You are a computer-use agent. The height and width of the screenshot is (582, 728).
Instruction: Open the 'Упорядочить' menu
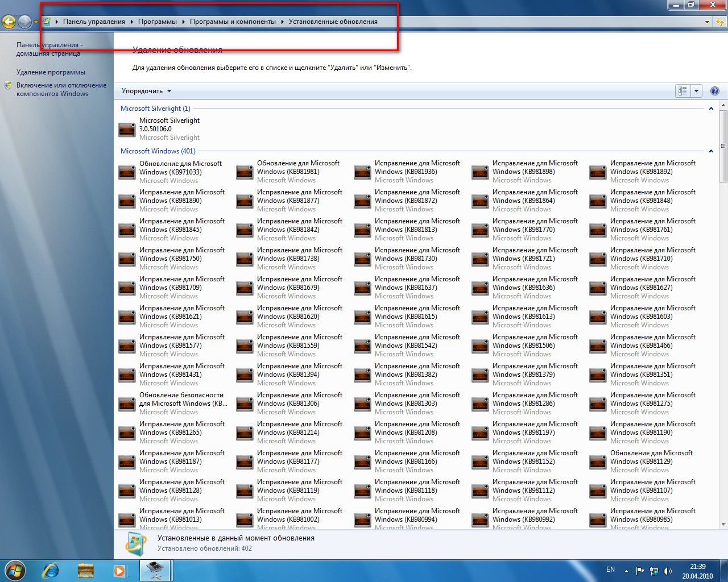click(x=146, y=91)
